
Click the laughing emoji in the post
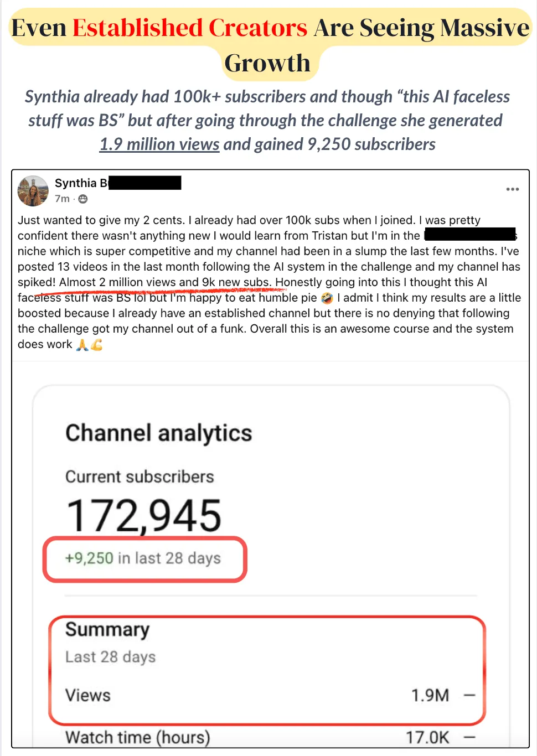click(327, 298)
